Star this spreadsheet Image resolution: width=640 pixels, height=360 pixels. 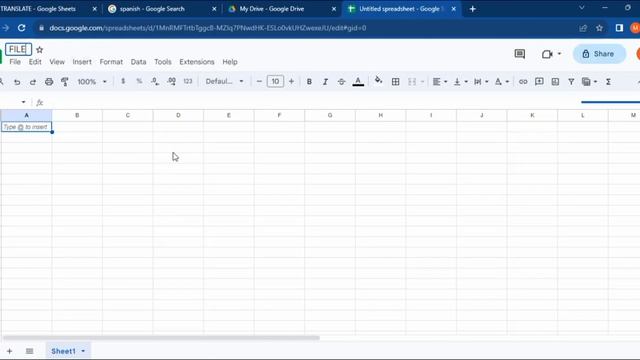[x=40, y=50]
